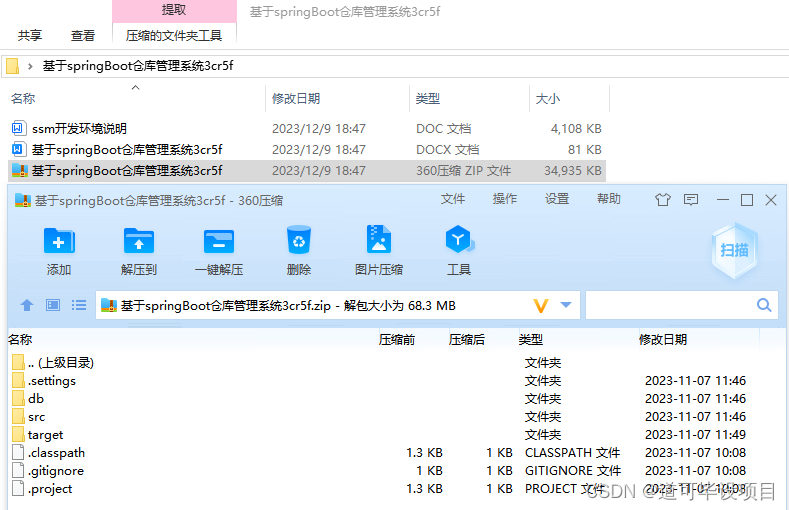Open the 文件 menu in 360压缩
This screenshot has width=789, height=510.
453,199
